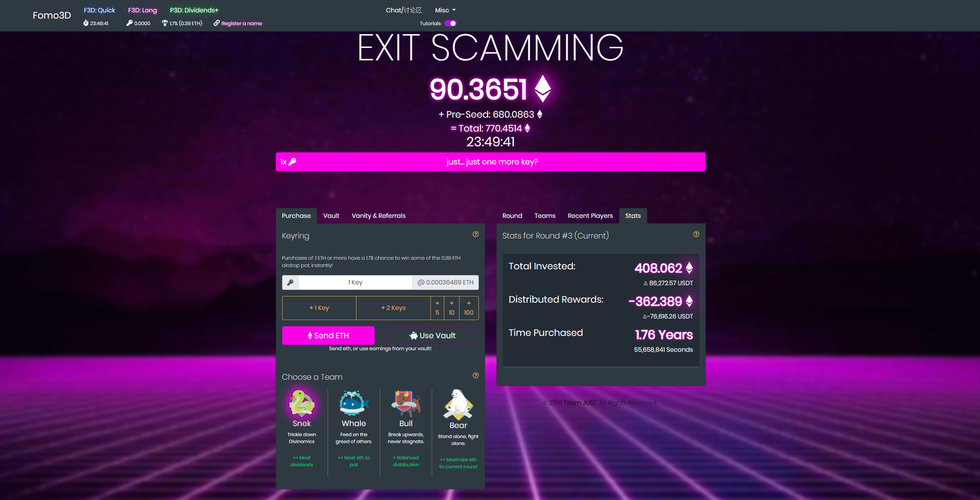This screenshot has width=980, height=500.
Task: Click the Use Vault button
Action: pos(432,335)
